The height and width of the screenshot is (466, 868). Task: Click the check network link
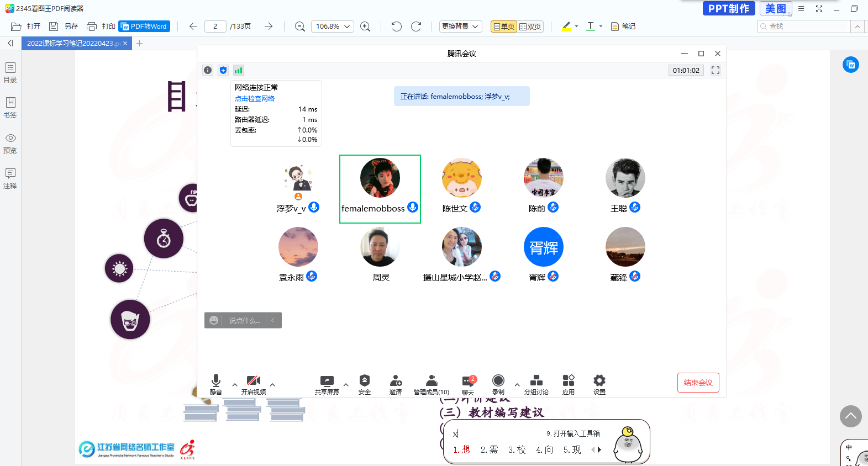255,98
